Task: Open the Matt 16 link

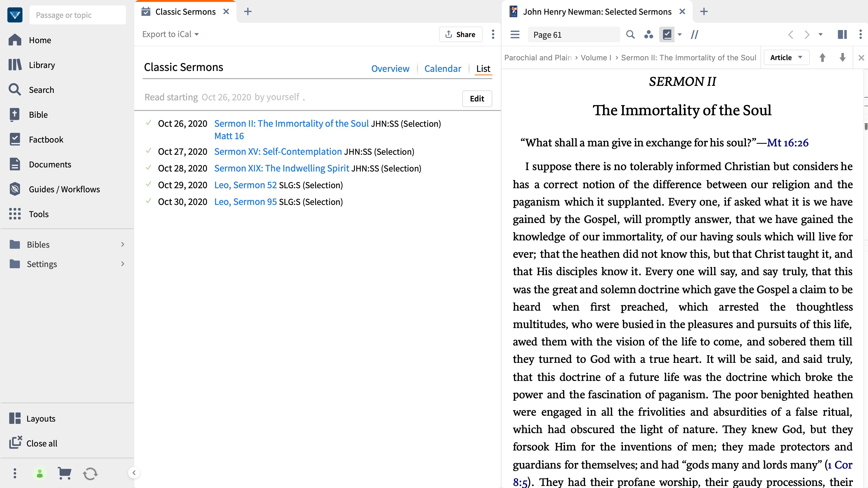Action: point(229,136)
